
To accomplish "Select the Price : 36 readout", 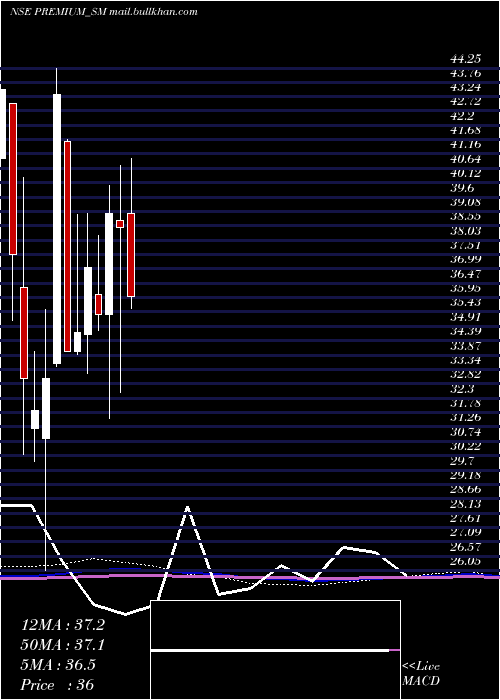I will (58, 684).
